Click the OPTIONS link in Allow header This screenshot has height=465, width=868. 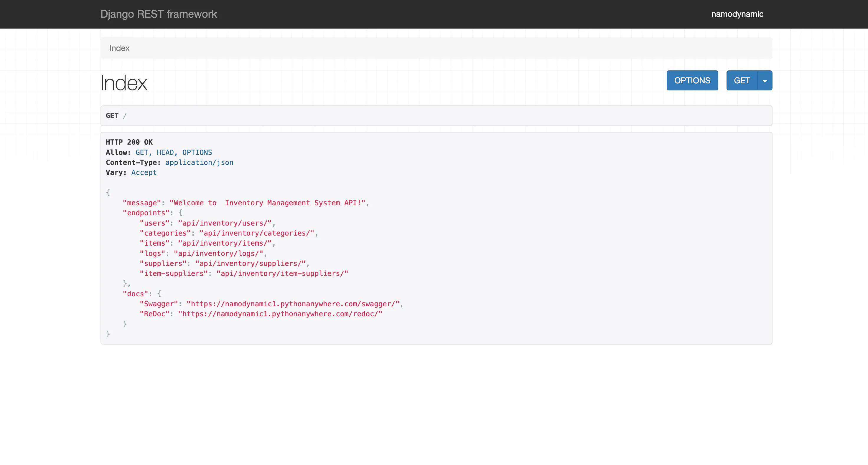[197, 152]
